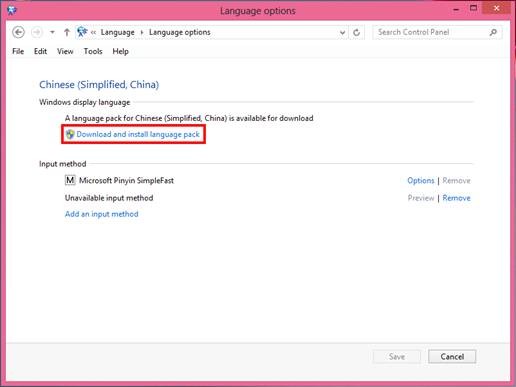Click the shield icon beside Download link
516x387 pixels.
[x=70, y=134]
